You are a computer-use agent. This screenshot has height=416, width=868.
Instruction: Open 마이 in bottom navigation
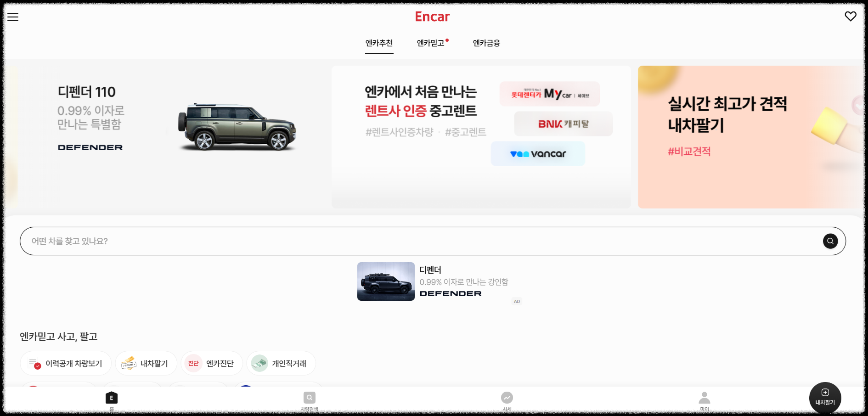pyautogui.click(x=705, y=401)
